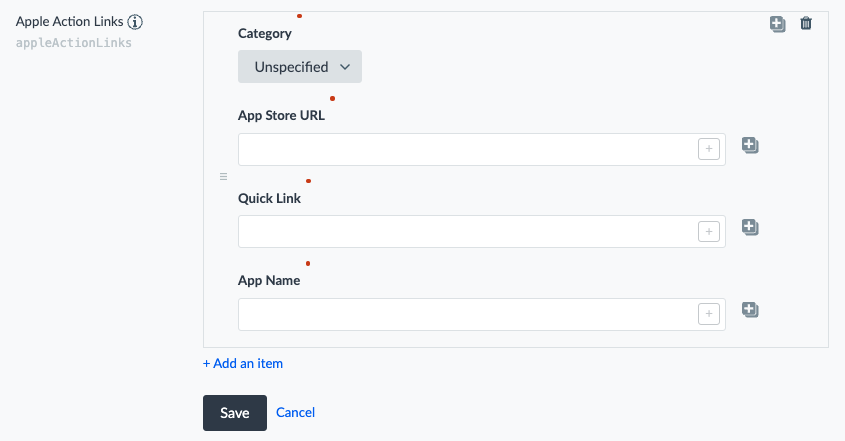Focus the Quick Link text field
The height and width of the screenshot is (441, 845).
pos(467,231)
